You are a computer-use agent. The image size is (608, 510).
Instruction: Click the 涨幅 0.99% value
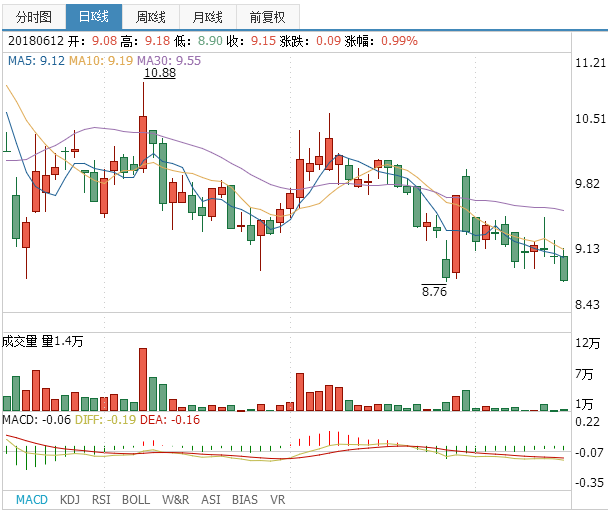[399, 41]
